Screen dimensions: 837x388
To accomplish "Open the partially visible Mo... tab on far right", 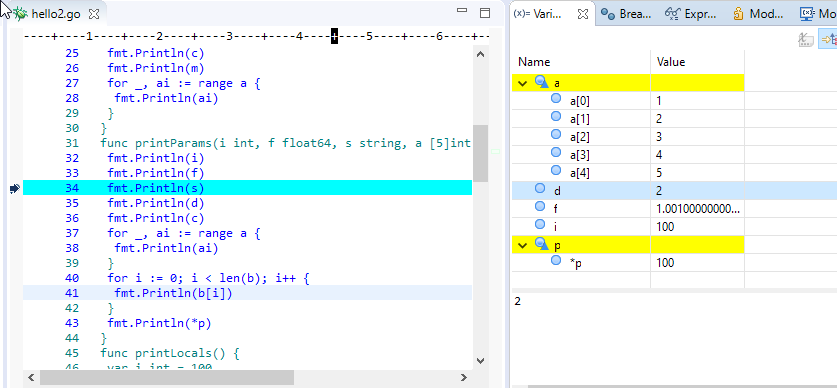I will coord(818,14).
